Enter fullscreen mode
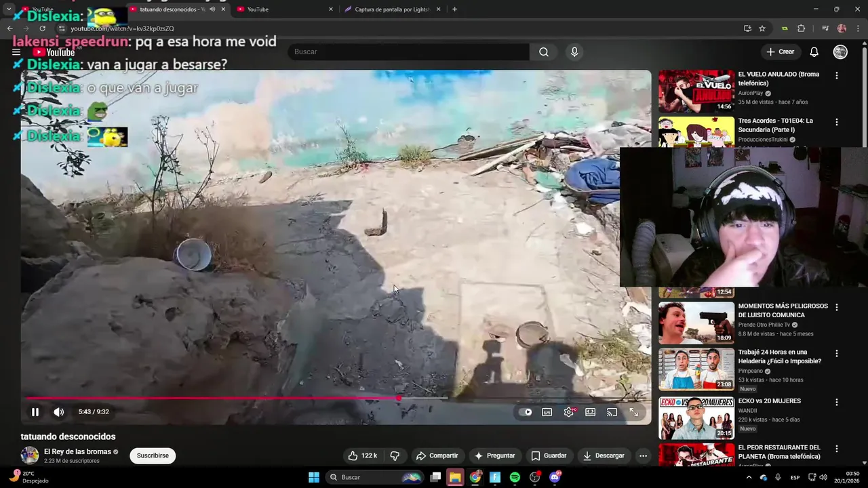Image resolution: width=868 pixels, height=488 pixels. [x=633, y=412]
